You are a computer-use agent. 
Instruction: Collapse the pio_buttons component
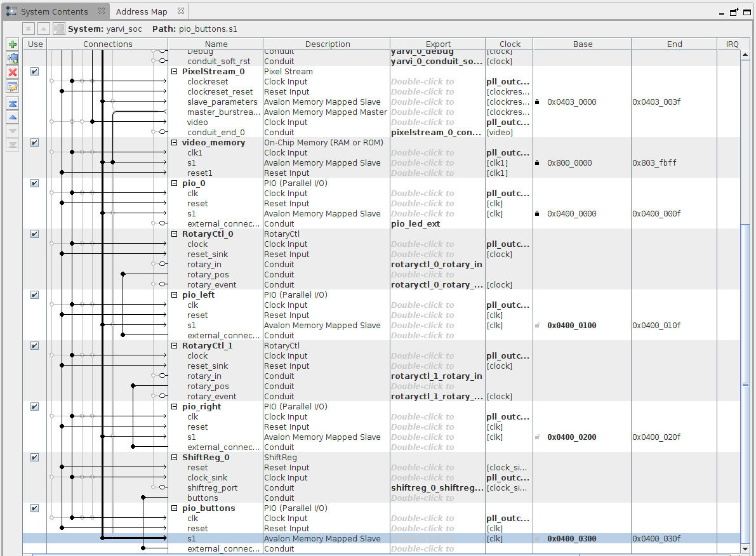[175, 508]
